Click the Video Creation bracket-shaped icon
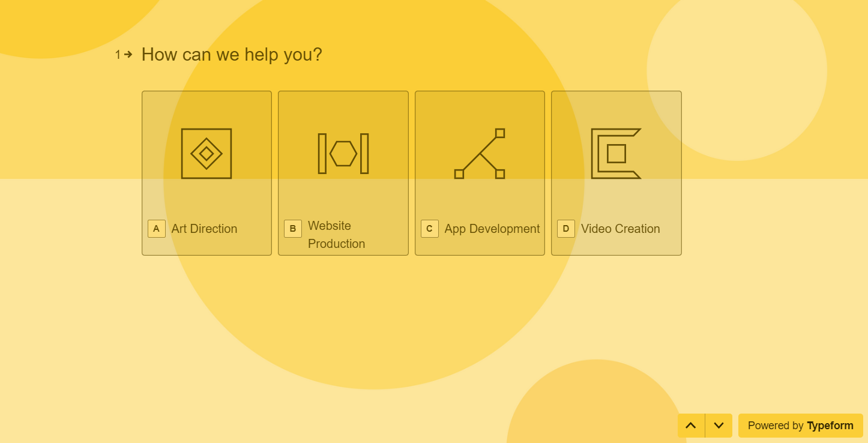 [616, 154]
